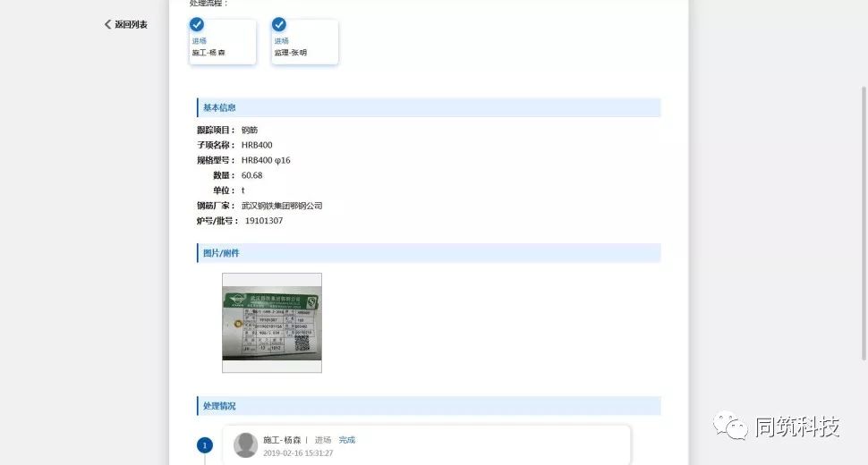This screenshot has height=465, width=868.
Task: Select the 监理-张明 process step card
Action: coord(304,42)
